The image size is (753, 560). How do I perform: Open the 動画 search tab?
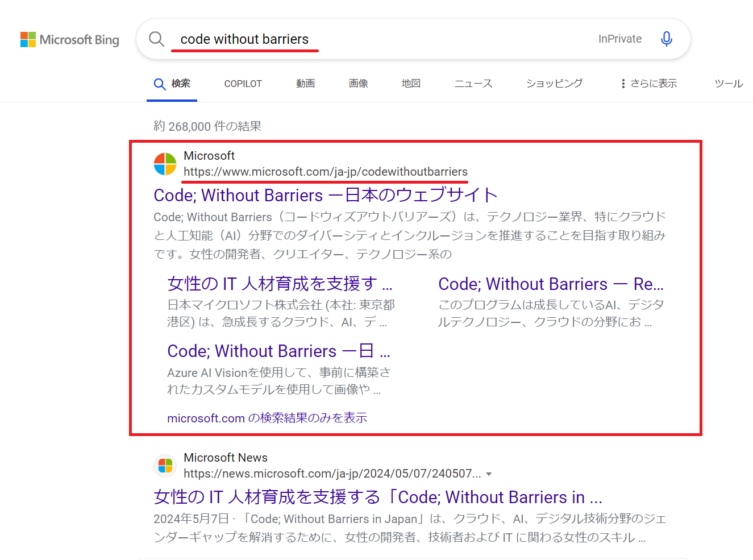pos(305,83)
